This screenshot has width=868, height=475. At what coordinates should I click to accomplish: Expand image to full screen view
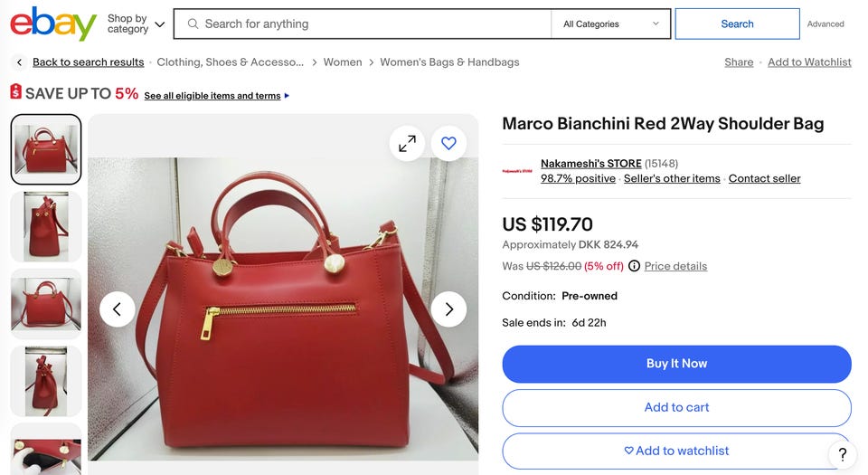click(407, 143)
